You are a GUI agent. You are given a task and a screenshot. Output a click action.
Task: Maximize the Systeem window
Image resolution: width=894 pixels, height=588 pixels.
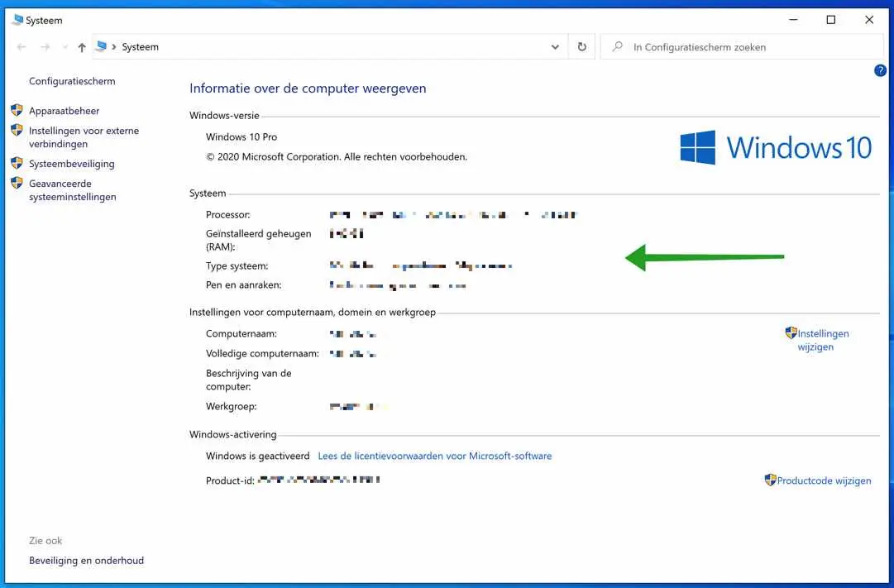tap(830, 20)
